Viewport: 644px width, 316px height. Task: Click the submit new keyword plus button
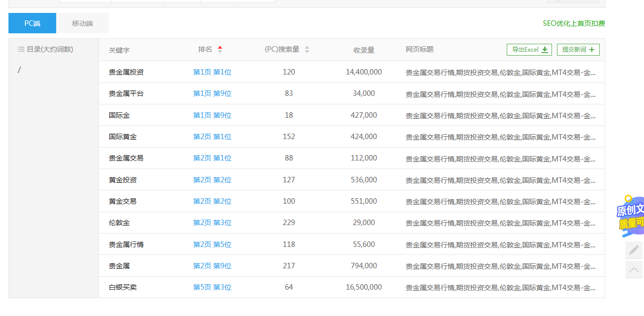[578, 50]
